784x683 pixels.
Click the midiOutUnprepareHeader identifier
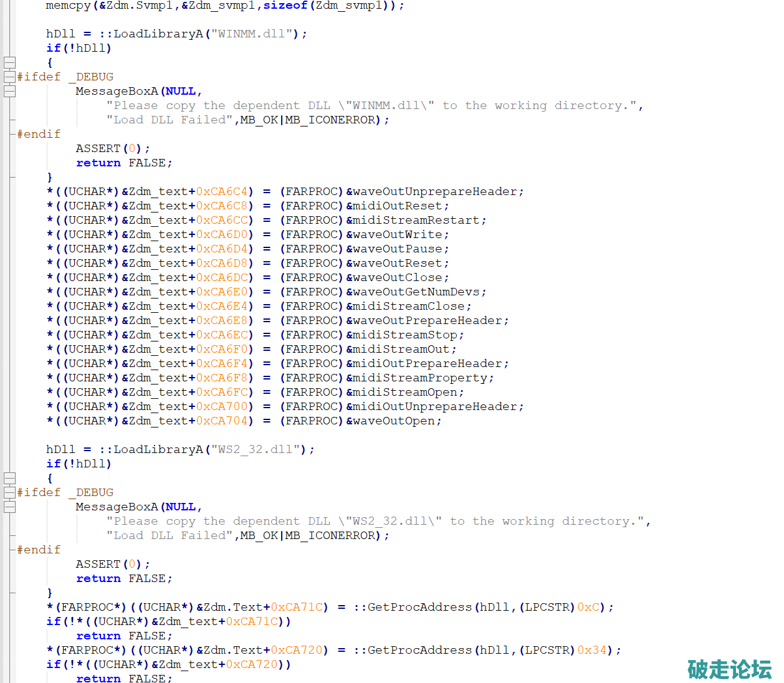435,407
